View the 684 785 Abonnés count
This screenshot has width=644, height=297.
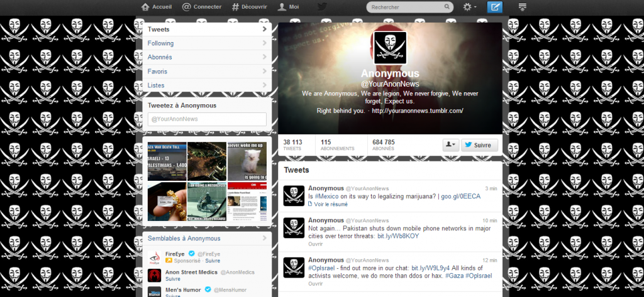pos(384,145)
